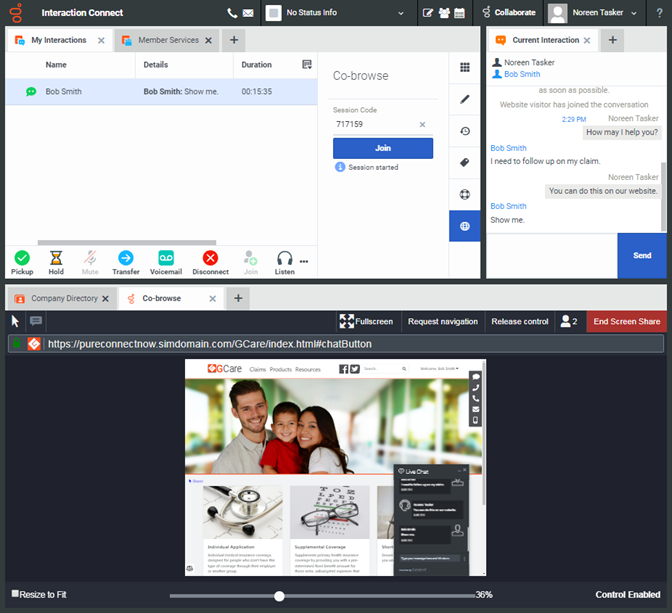Click the Listen headphones icon
Screen dimensions: 672x613
point(285,258)
